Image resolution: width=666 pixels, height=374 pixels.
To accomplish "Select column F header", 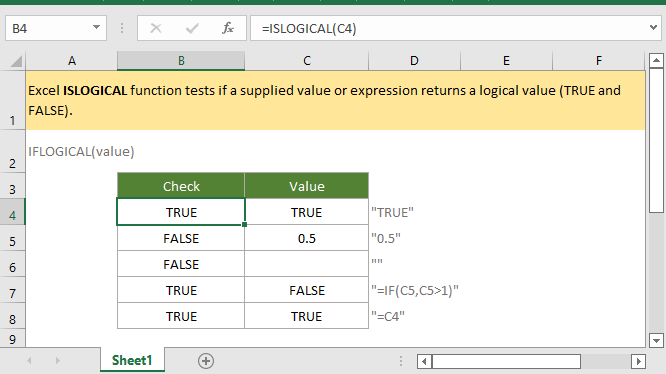I will click(598, 61).
